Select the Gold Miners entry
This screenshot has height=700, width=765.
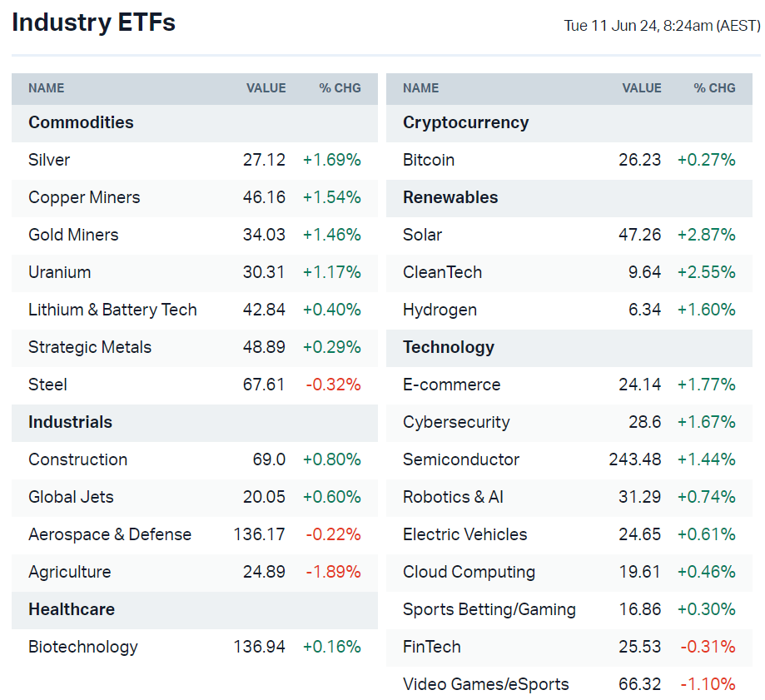point(73,235)
